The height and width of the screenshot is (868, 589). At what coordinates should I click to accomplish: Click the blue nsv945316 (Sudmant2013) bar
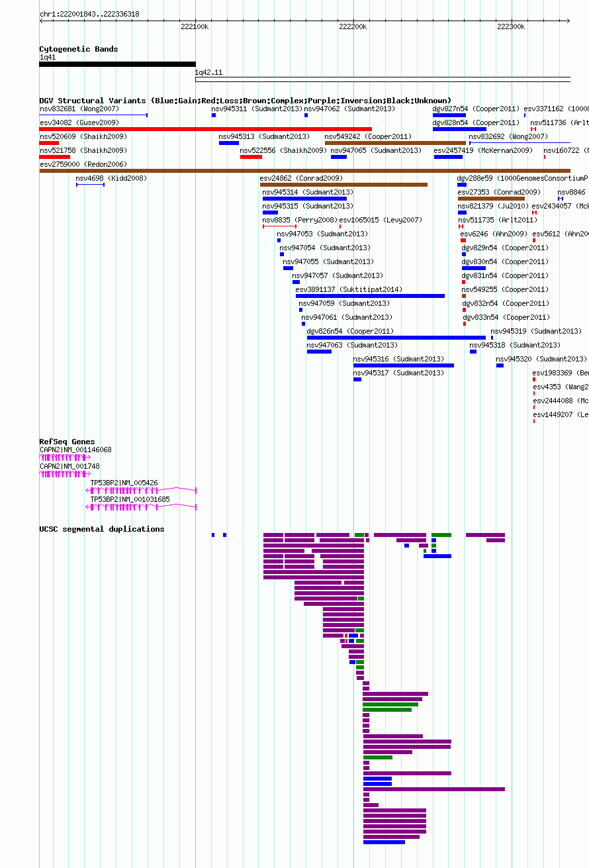(404, 365)
